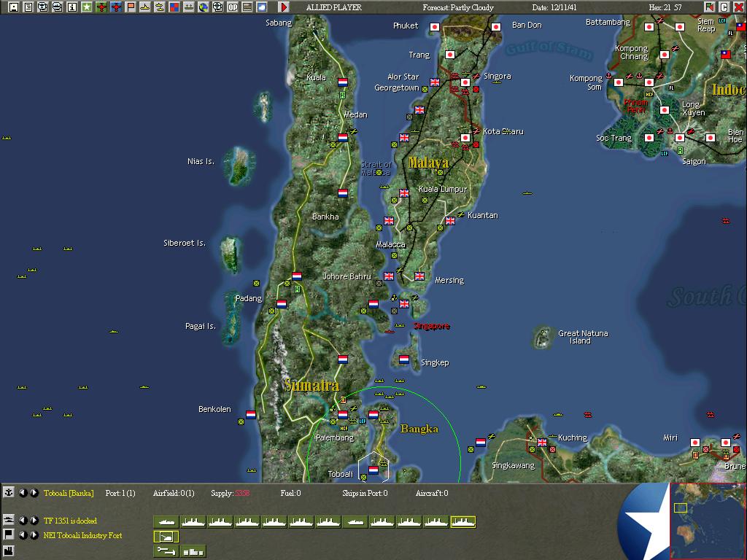Click the Dutch flag on Singkep island

[x=404, y=359]
